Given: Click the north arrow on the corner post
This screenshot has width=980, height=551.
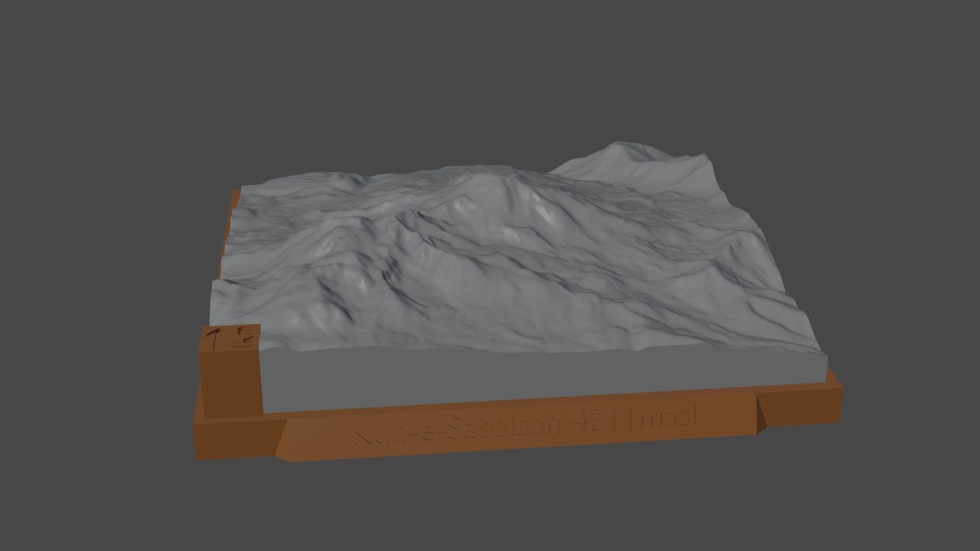Looking at the screenshot, I should 214,339.
